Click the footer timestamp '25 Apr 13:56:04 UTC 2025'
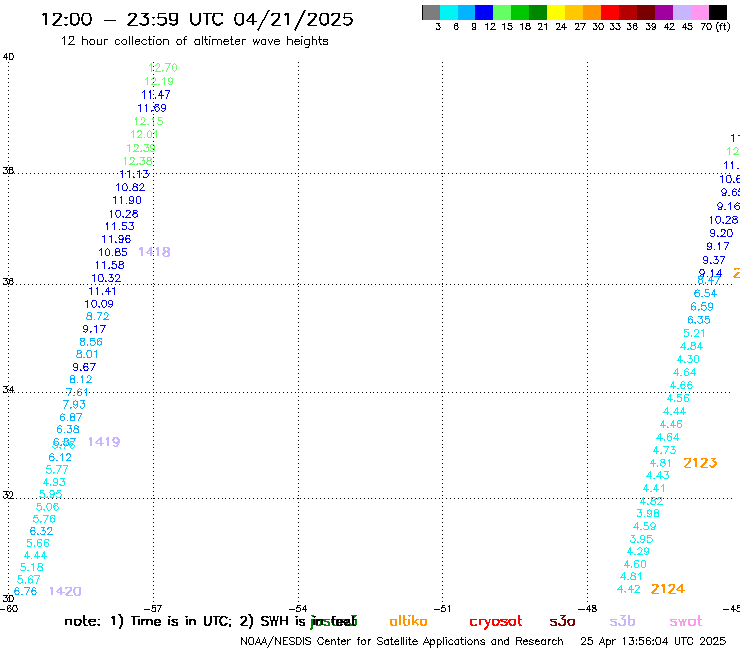740x650 pixels. point(653,641)
